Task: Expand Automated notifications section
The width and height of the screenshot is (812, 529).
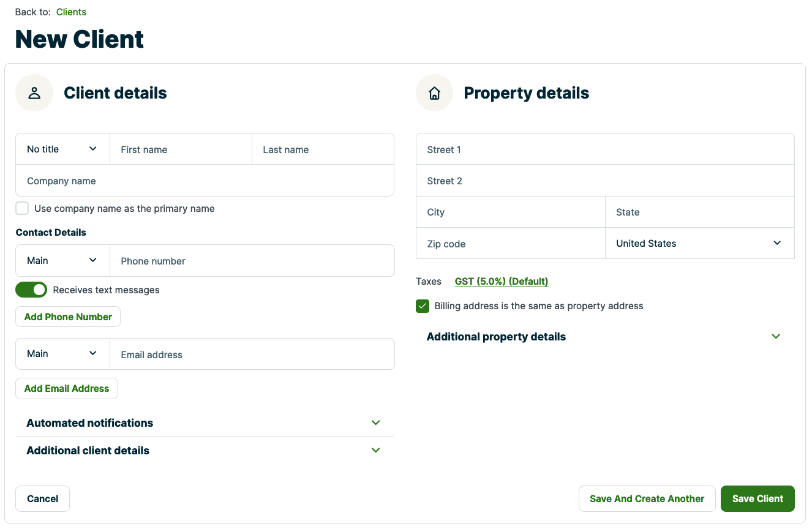Action: coord(204,423)
